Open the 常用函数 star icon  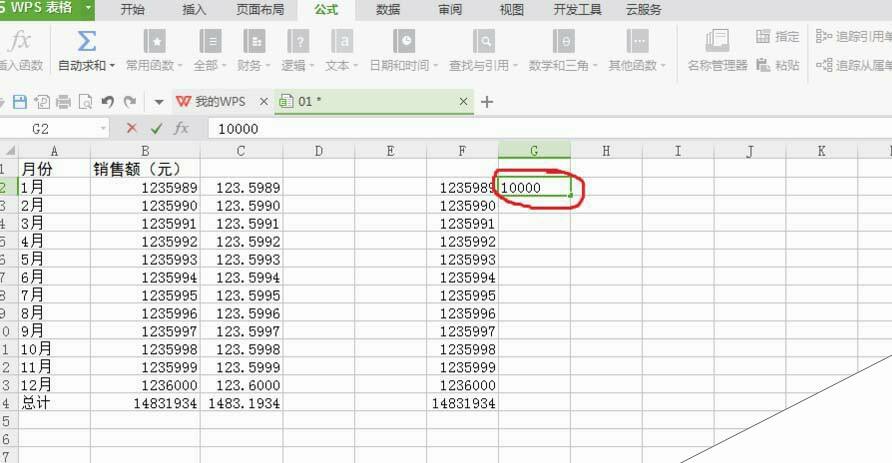click(154, 41)
